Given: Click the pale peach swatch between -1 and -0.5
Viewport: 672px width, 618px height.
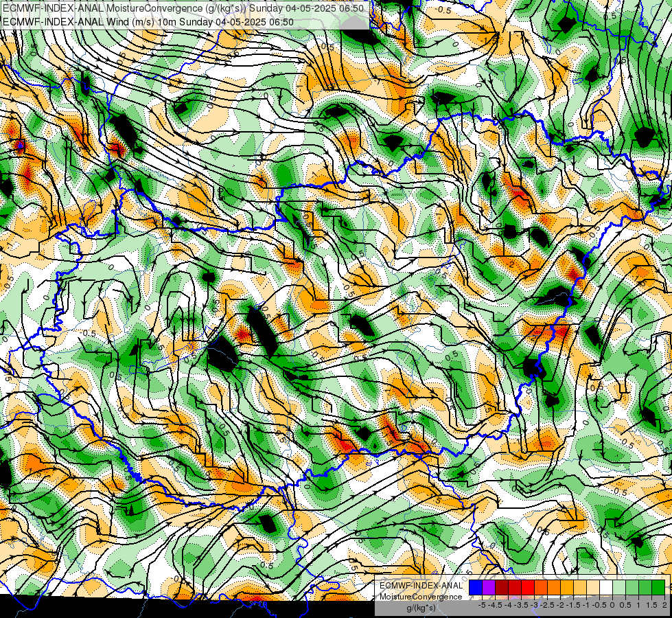Looking at the screenshot, I should (x=593, y=587).
